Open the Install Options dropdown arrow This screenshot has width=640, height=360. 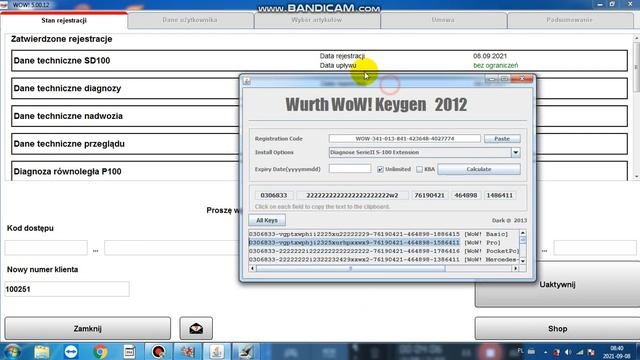pos(516,152)
